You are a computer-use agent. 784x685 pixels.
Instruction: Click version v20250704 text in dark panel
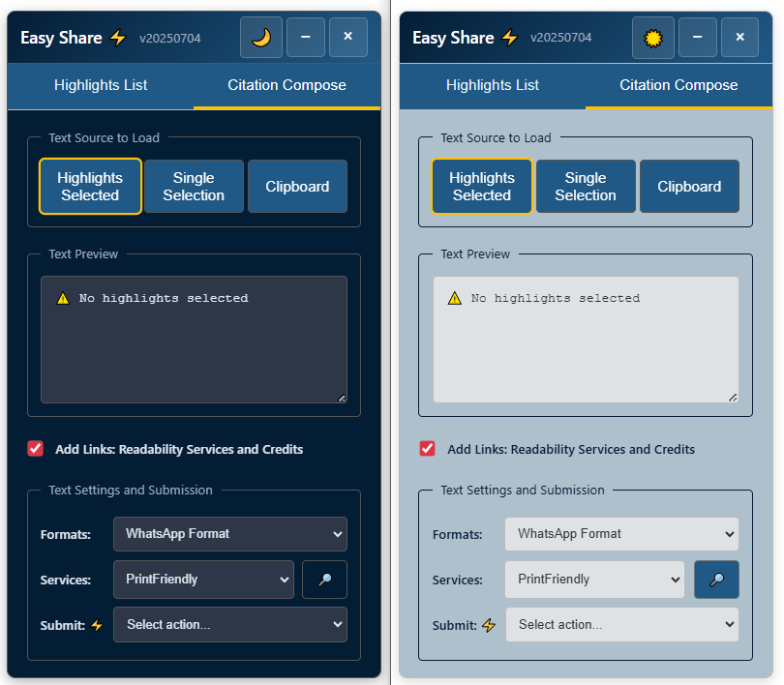coord(170,39)
